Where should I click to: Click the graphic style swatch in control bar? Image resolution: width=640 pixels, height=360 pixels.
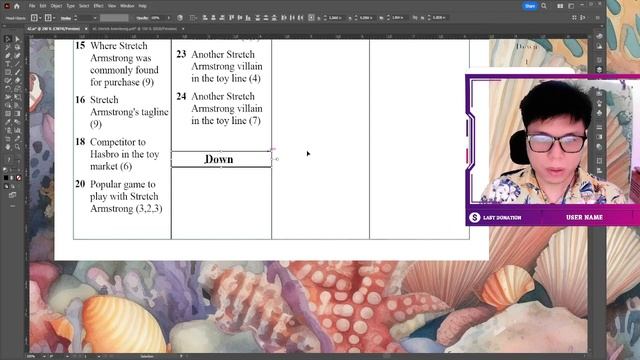coord(114,18)
